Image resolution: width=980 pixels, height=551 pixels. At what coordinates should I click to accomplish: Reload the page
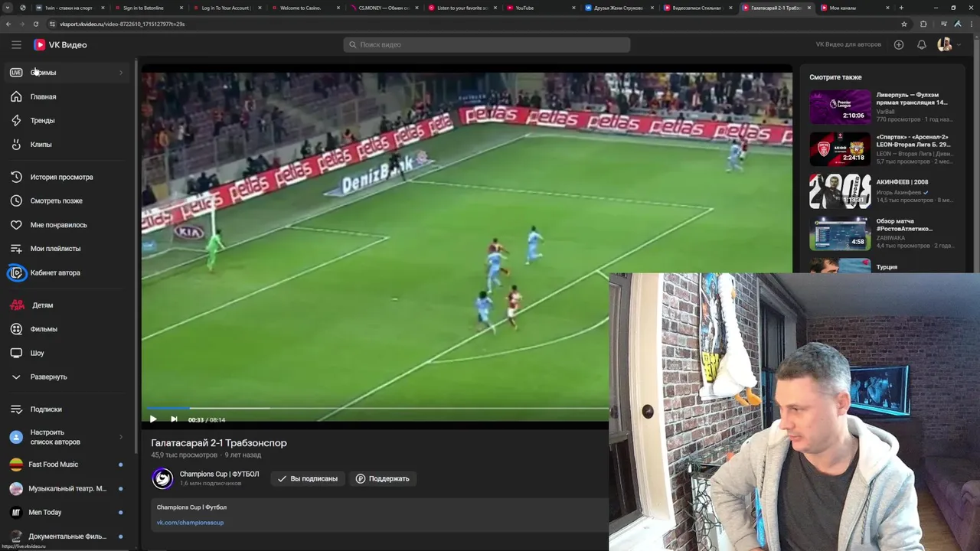35,24
